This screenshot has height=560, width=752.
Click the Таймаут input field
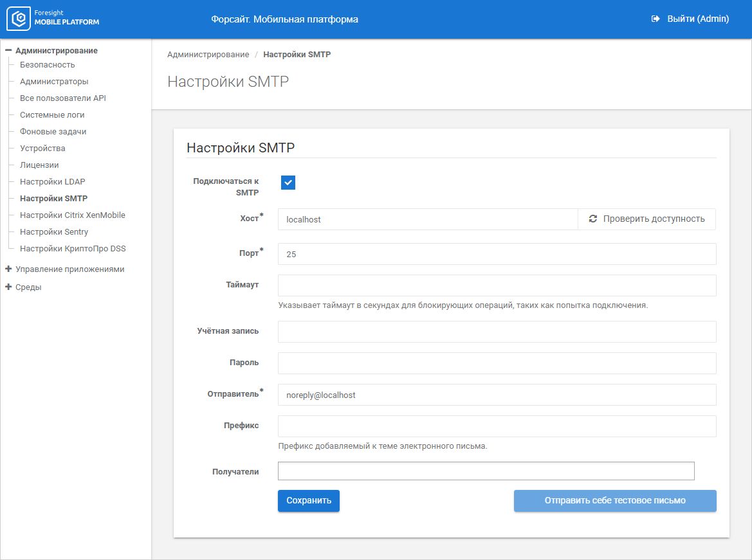(x=497, y=285)
